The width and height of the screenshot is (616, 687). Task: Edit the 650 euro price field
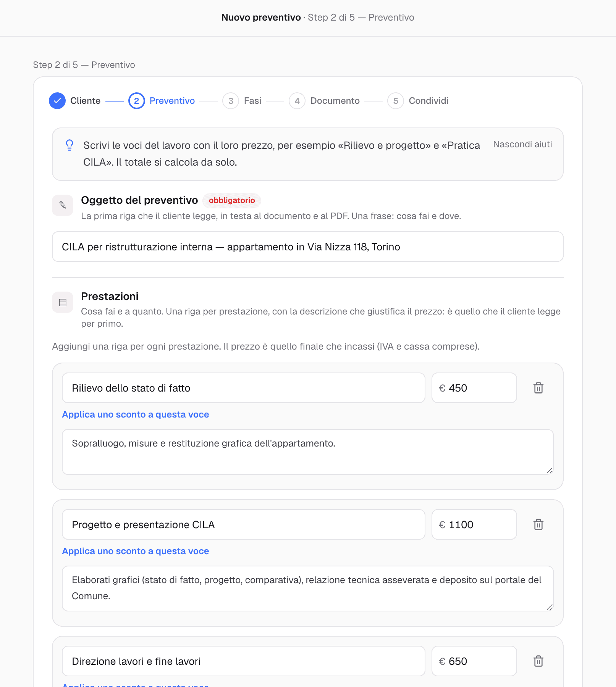[474, 661]
